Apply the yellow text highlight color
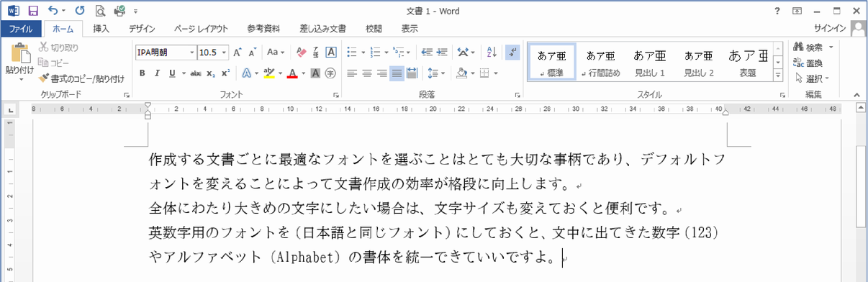868x282 pixels. coord(268,73)
